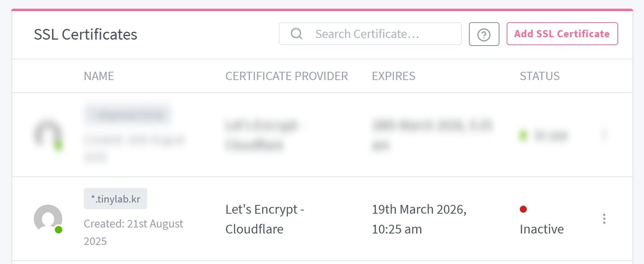Select the *.tinylab.kr domain tag
This screenshot has width=644, height=264.
116,199
